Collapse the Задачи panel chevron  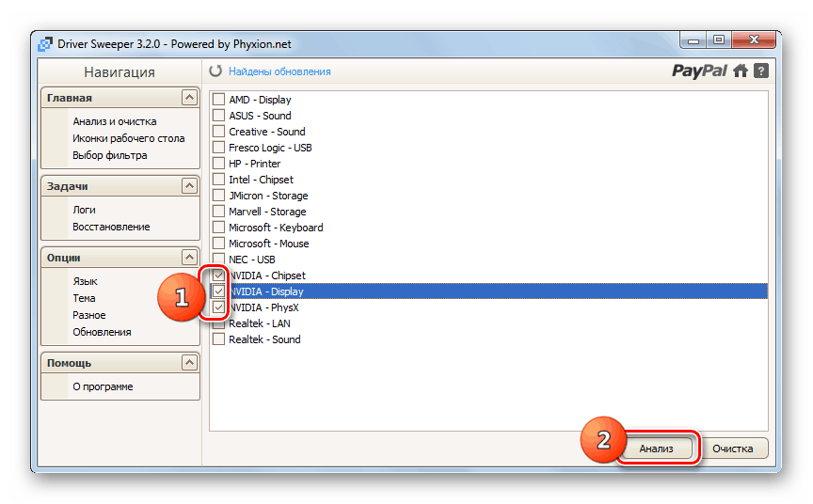[189, 185]
